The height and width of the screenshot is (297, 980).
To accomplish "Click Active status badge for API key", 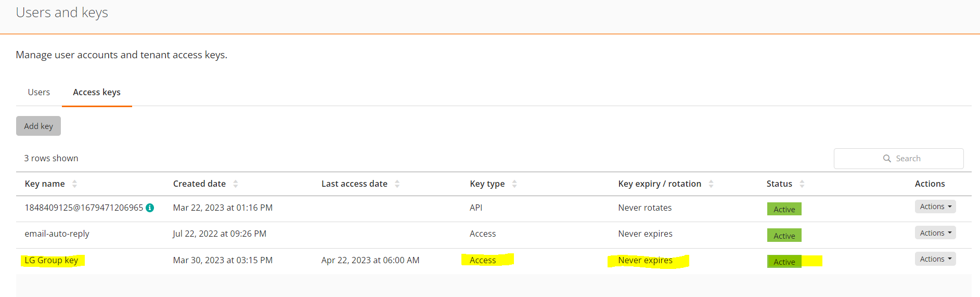I will click(x=784, y=209).
